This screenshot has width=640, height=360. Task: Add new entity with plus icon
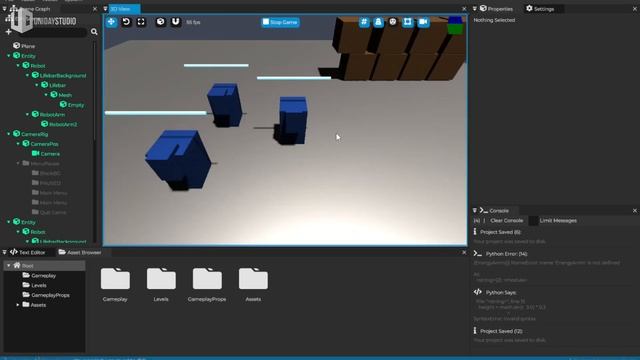(8, 32)
